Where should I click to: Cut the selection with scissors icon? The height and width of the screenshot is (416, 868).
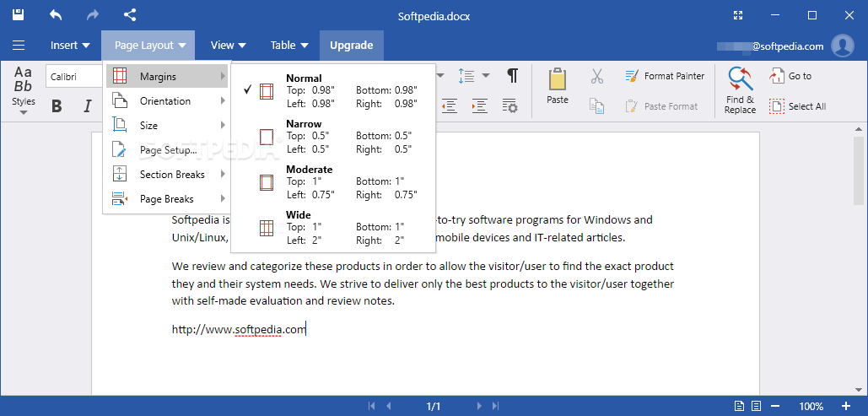pos(596,76)
